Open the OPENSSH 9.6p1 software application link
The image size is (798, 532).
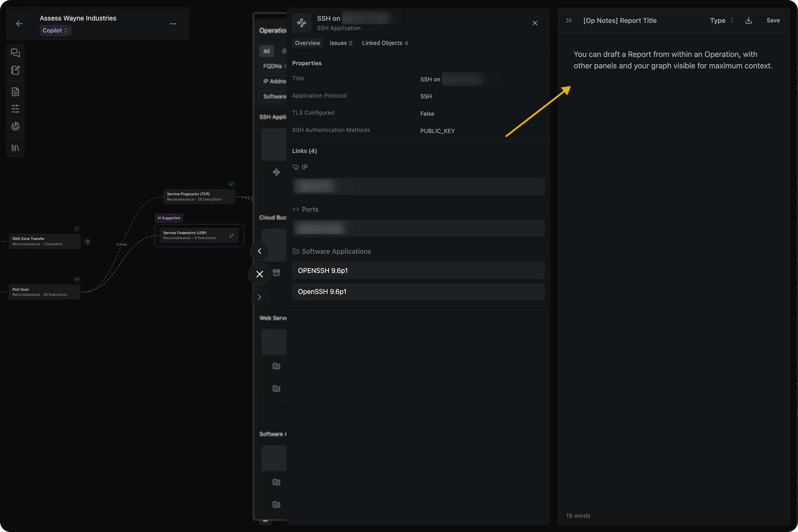[x=418, y=270]
